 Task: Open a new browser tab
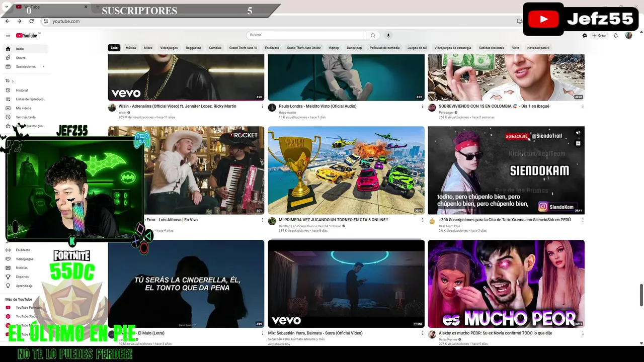[x=98, y=7]
